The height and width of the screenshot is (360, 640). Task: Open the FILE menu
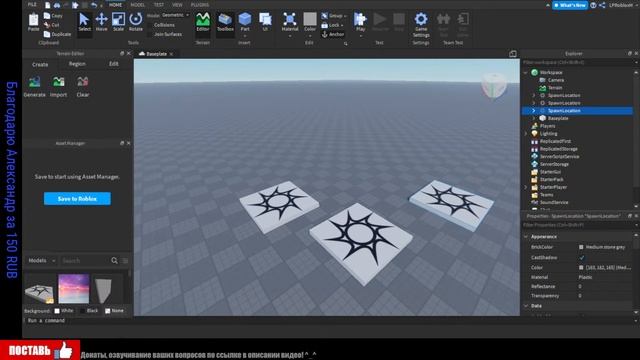(32, 4)
